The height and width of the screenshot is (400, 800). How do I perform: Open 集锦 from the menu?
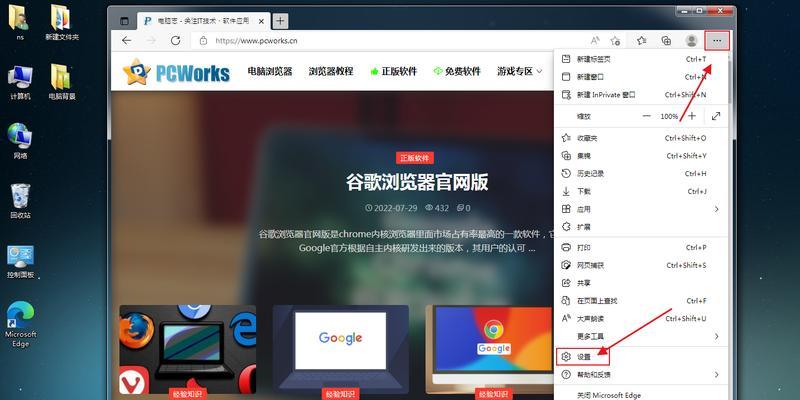(641, 156)
